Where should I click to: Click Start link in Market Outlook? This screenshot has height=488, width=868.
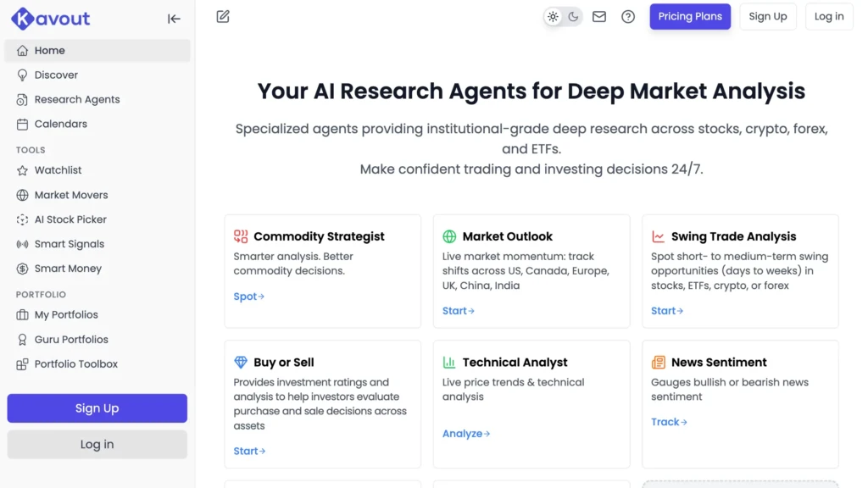[459, 311]
